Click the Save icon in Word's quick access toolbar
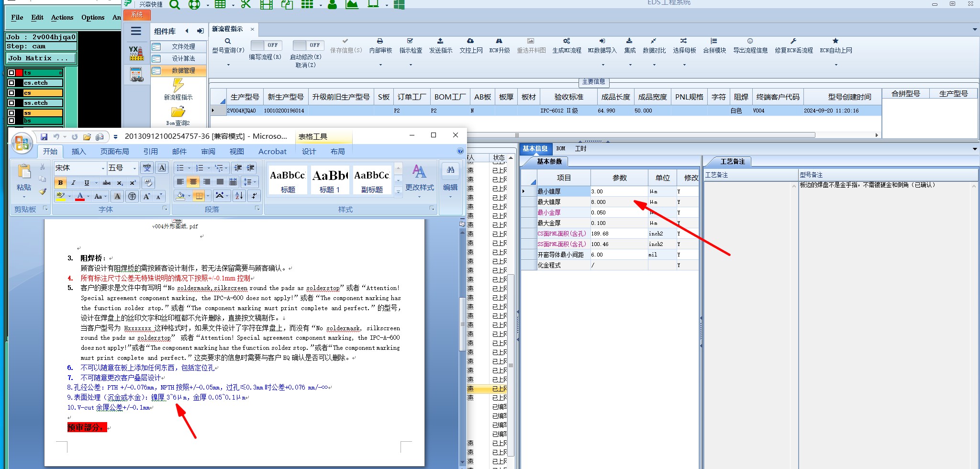 [44, 137]
